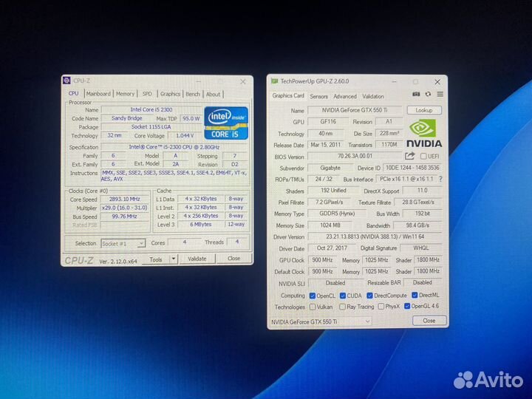The image size is (532, 399).
Task: Click the Bus Speed value 99.76 MHz
Action: 125,216
